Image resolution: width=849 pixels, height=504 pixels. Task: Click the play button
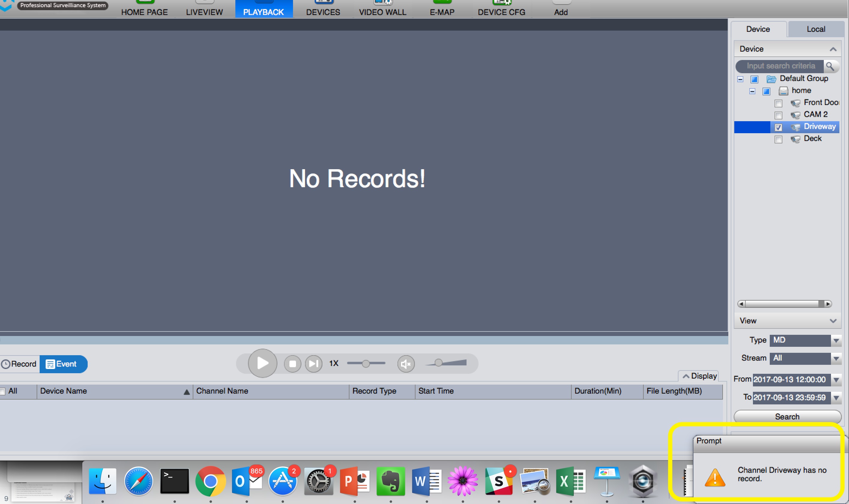262,363
